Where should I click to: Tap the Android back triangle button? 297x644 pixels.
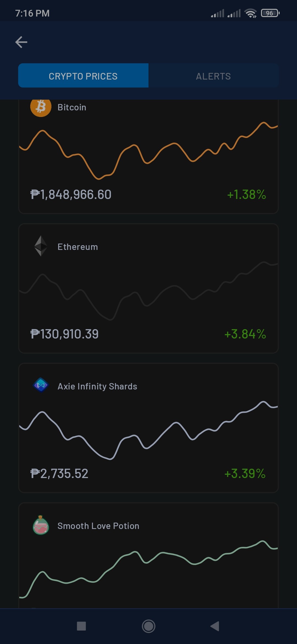pyautogui.click(x=215, y=626)
